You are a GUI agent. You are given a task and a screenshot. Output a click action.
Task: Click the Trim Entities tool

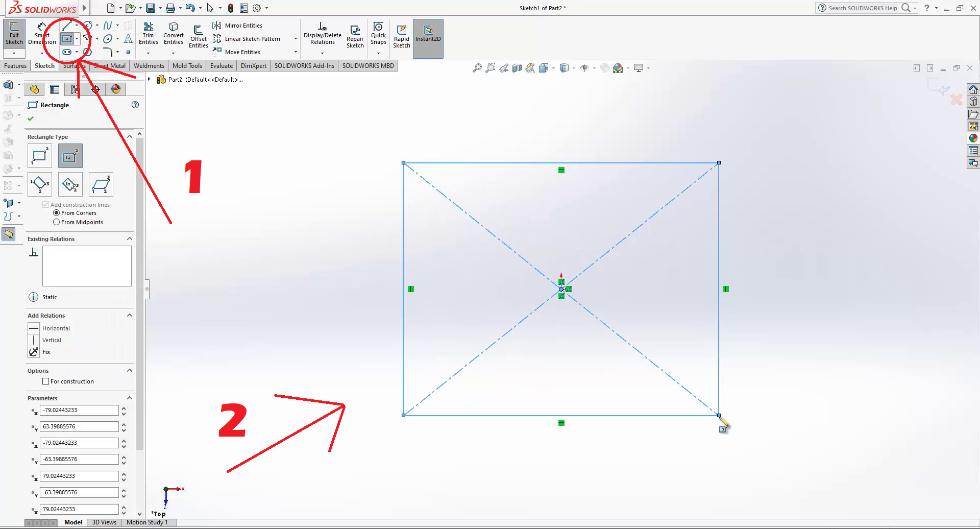click(x=148, y=34)
